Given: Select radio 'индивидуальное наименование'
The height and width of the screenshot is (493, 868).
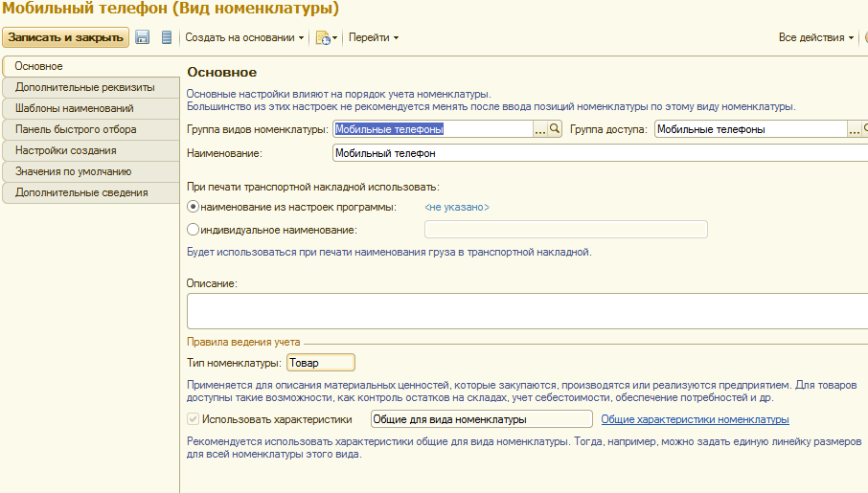Looking at the screenshot, I should 193,230.
